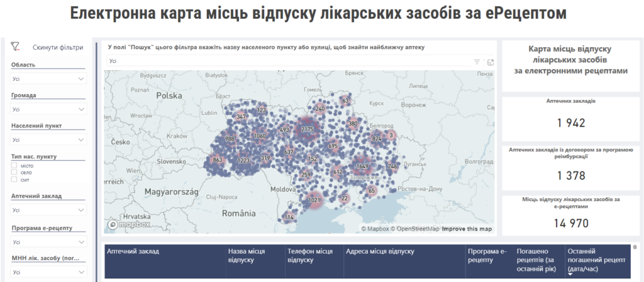The image size is (644, 282).
Task: Click the 2175 cluster marker on the map
Action: click(307, 129)
